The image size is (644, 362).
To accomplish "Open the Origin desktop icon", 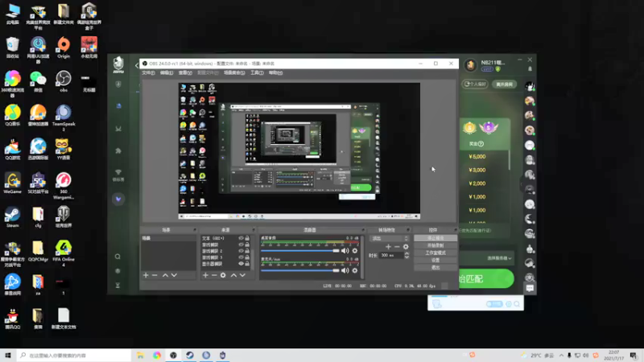I will tap(64, 47).
